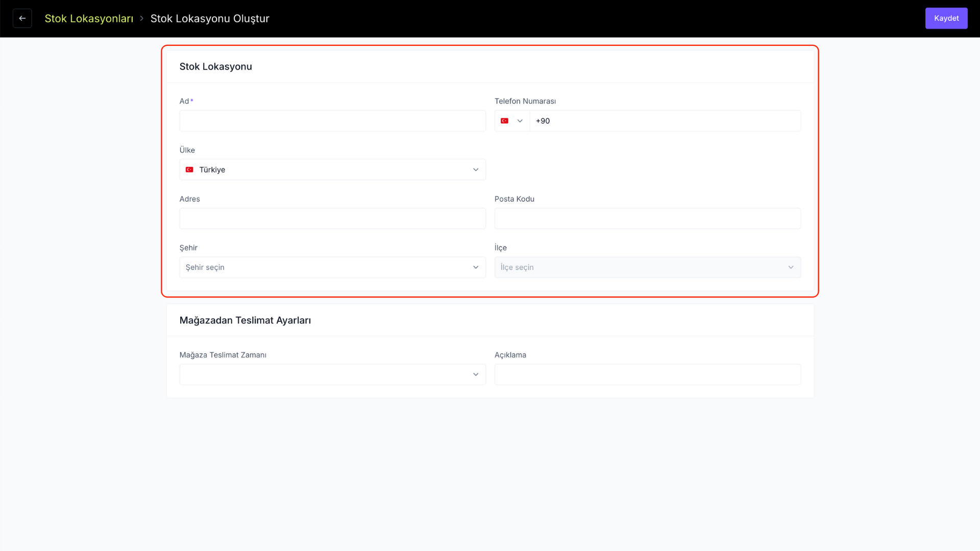Click the Adres label
980x551 pixels.
tap(190, 199)
